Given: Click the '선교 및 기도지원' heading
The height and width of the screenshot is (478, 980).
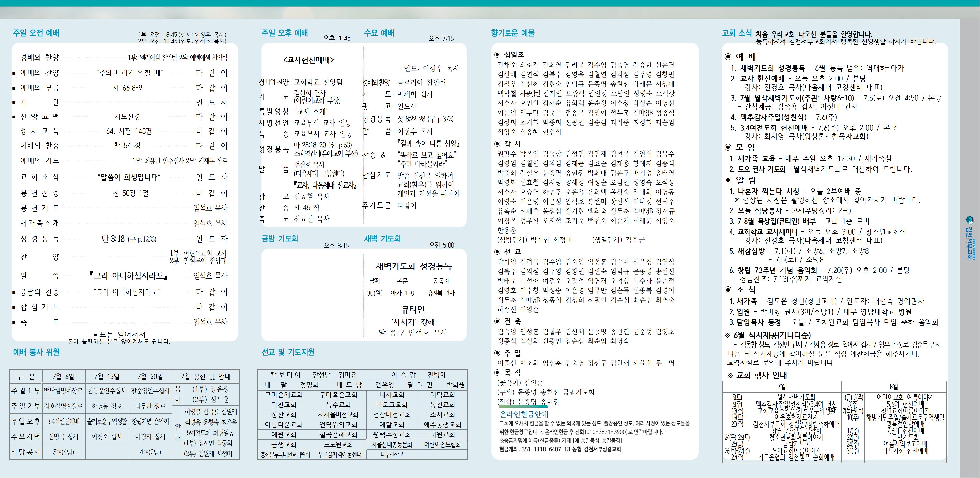Looking at the screenshot, I should tap(288, 352).
